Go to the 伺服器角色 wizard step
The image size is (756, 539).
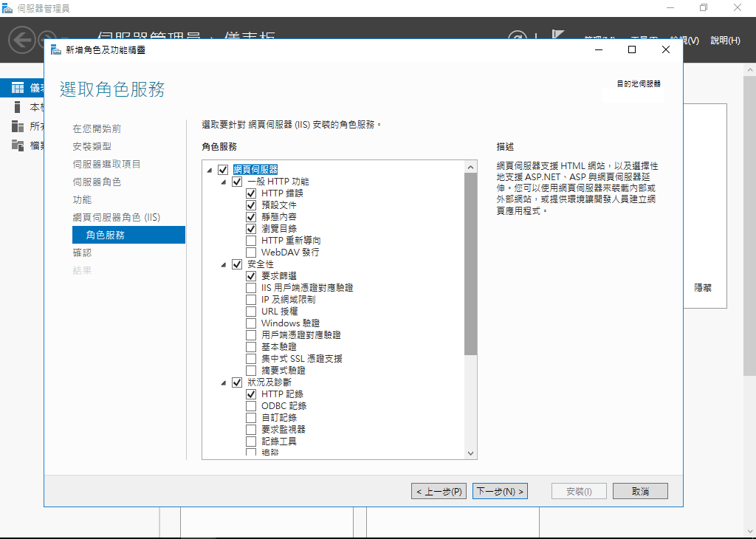[97, 182]
